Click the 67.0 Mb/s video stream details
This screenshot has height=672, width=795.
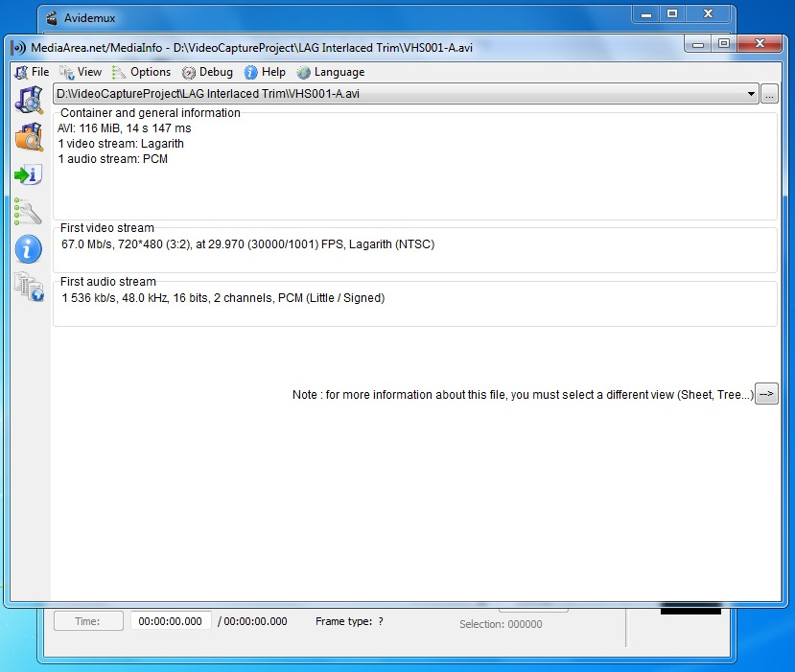tap(248, 244)
